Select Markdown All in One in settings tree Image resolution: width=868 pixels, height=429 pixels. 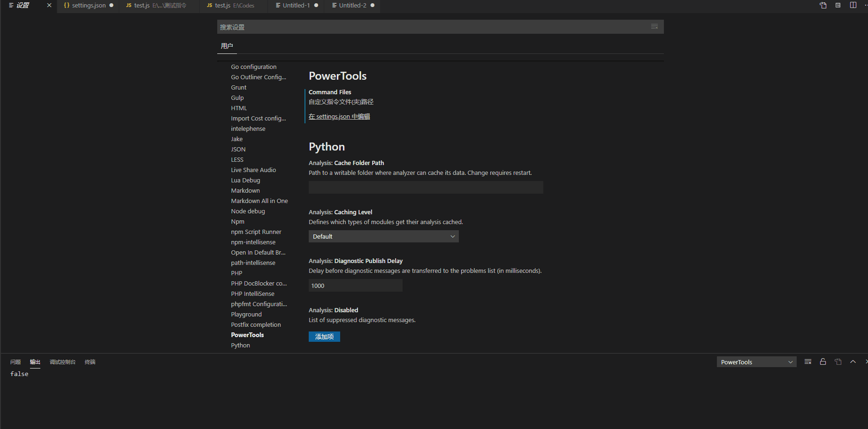click(259, 201)
